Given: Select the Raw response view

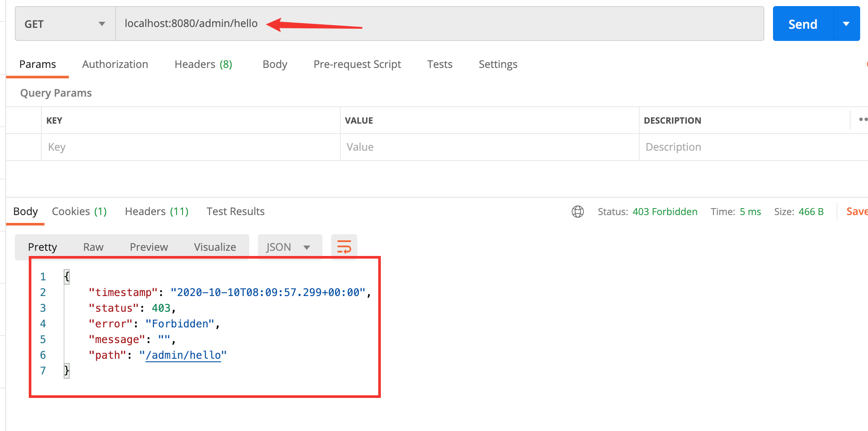Looking at the screenshot, I should point(93,247).
